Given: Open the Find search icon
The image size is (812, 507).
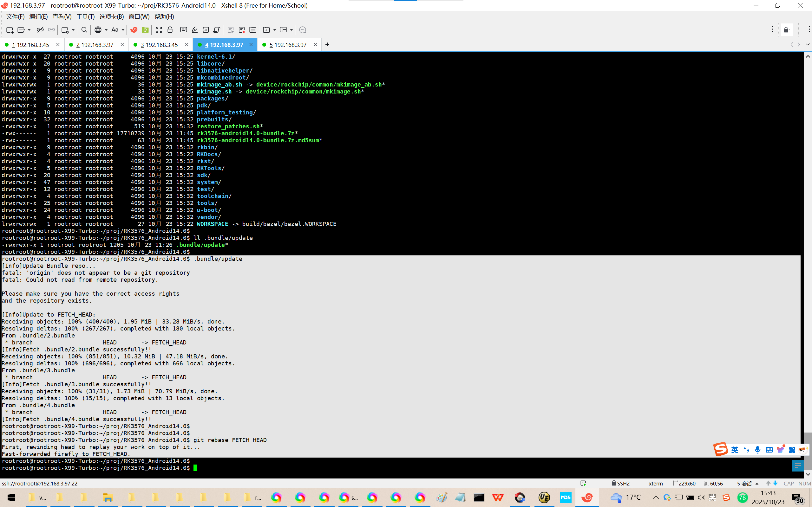Looking at the screenshot, I should [x=84, y=30].
